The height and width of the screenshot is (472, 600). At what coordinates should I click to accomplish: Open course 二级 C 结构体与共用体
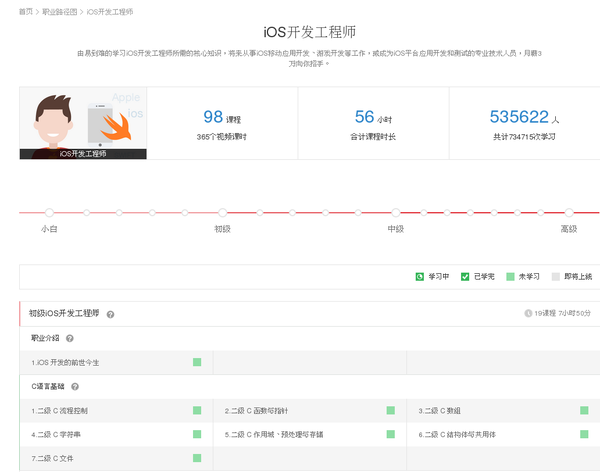point(459,435)
